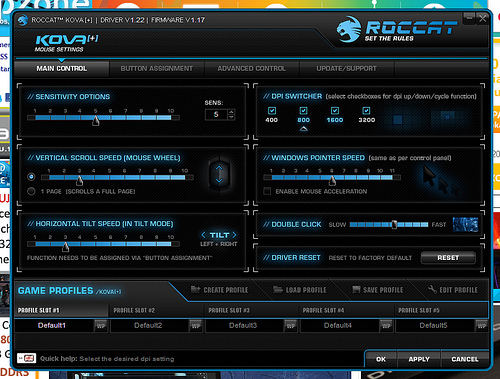Close the ROCCAT Kova window
This screenshot has width=500, height=379.
[x=482, y=19]
